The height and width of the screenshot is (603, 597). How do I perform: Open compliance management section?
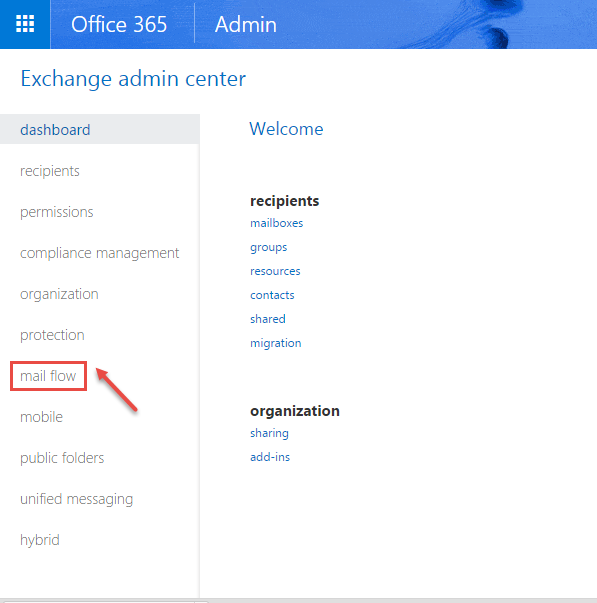99,253
